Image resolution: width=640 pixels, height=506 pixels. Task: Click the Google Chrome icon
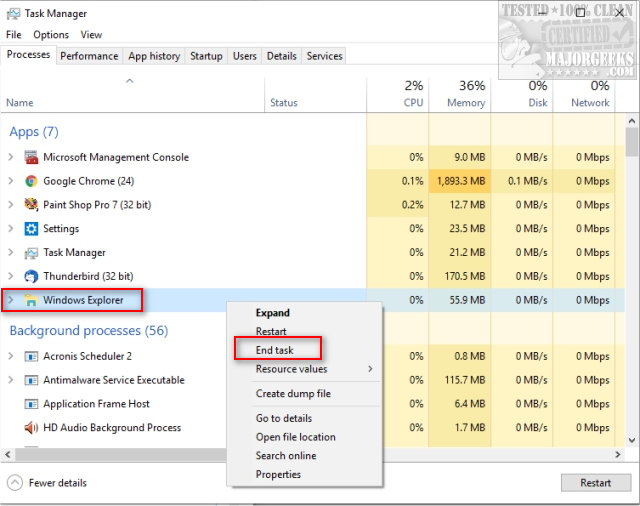point(31,181)
